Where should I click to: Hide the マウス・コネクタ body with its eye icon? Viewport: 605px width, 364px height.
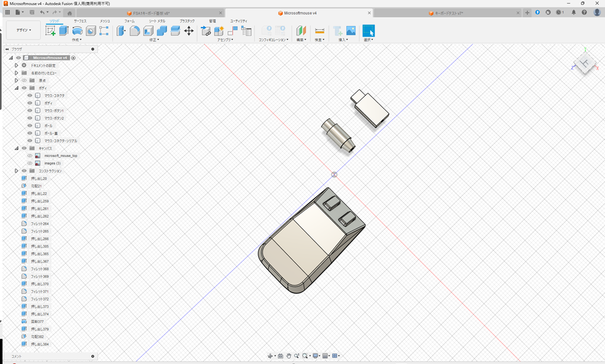30,96
